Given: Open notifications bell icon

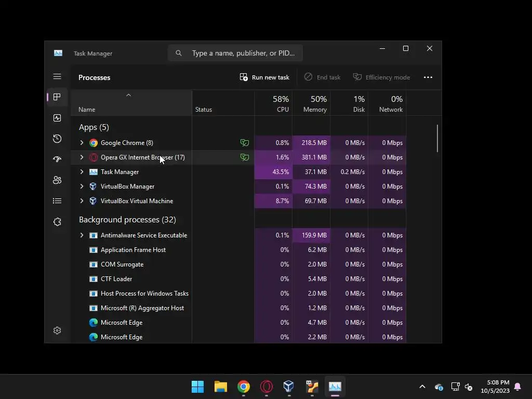Looking at the screenshot, I should [518, 387].
